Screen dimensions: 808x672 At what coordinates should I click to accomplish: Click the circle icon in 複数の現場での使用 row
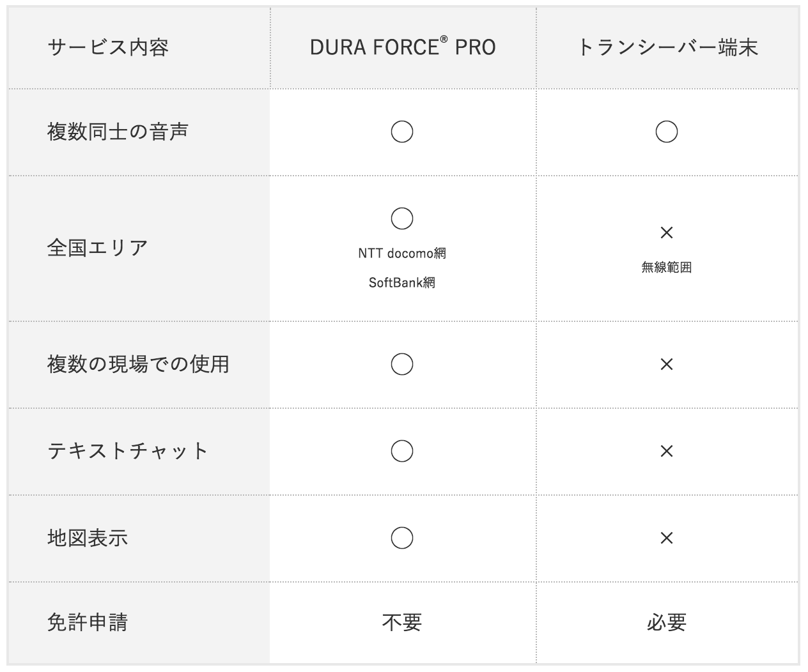coord(402,364)
